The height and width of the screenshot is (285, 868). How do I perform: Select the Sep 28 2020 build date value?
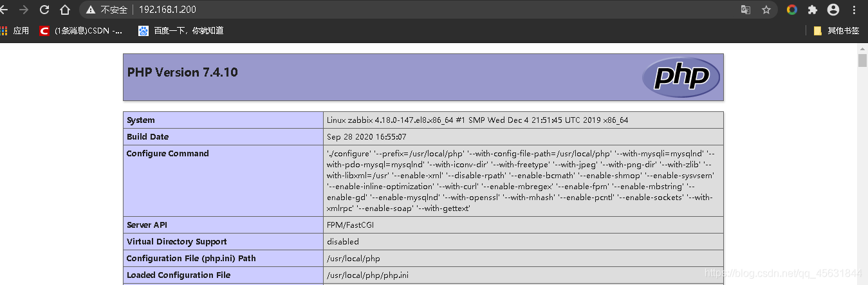tap(367, 137)
